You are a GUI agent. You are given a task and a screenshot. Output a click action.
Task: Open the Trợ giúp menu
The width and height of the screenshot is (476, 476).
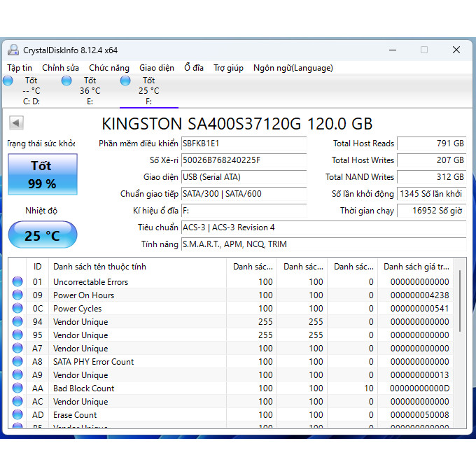click(228, 68)
